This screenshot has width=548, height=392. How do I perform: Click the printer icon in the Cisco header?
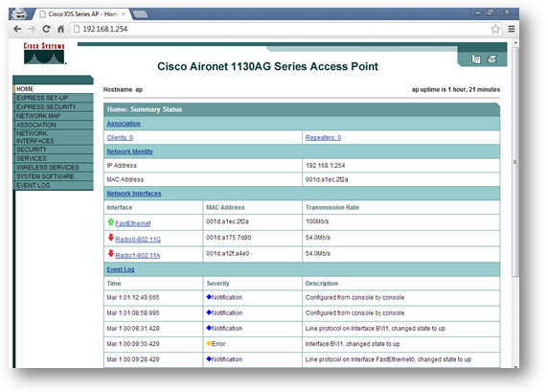(492, 59)
